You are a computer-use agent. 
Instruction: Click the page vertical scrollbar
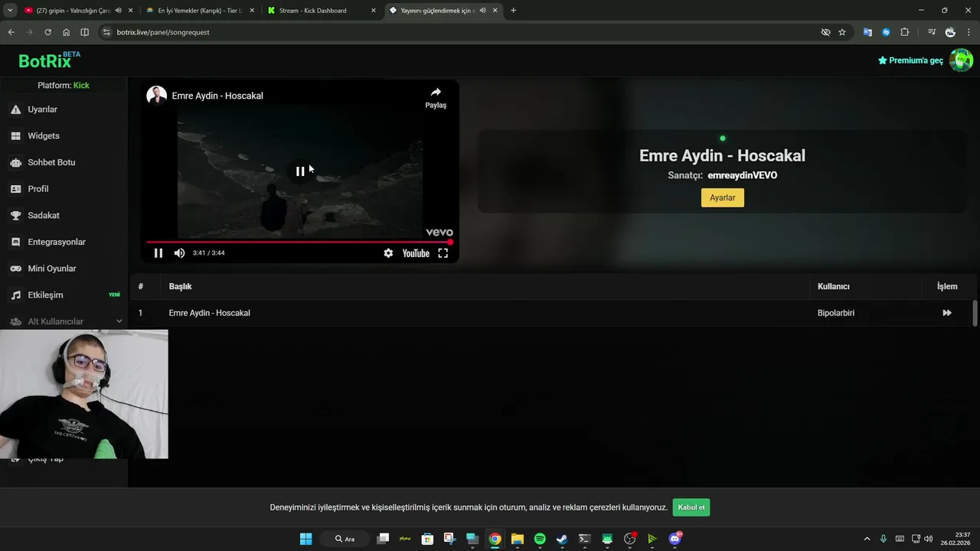coord(975,314)
